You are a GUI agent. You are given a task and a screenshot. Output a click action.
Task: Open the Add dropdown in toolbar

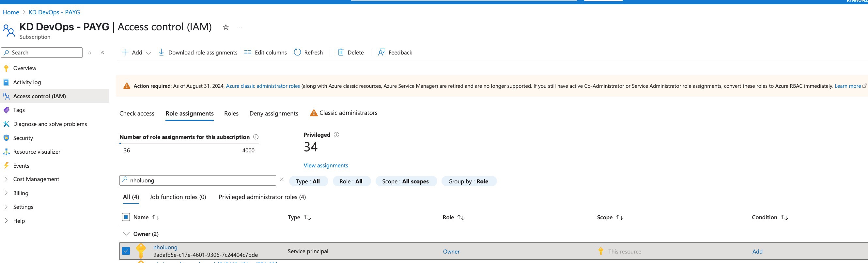(x=136, y=52)
